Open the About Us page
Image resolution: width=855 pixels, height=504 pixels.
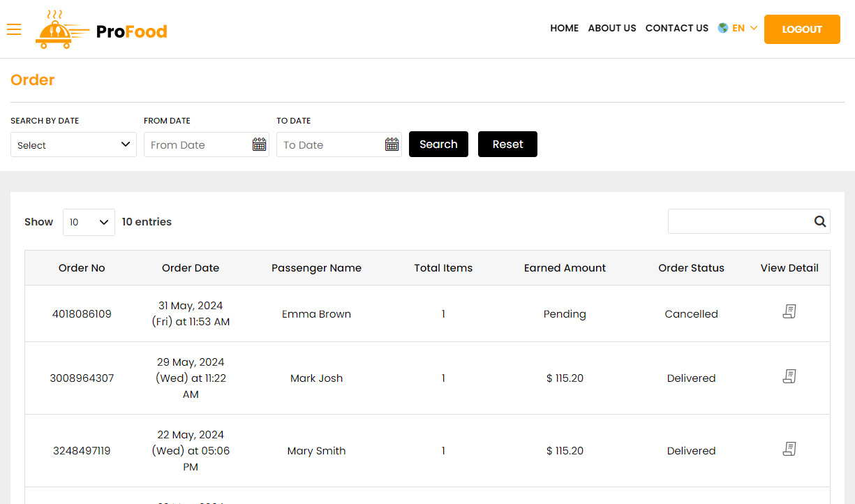(612, 28)
